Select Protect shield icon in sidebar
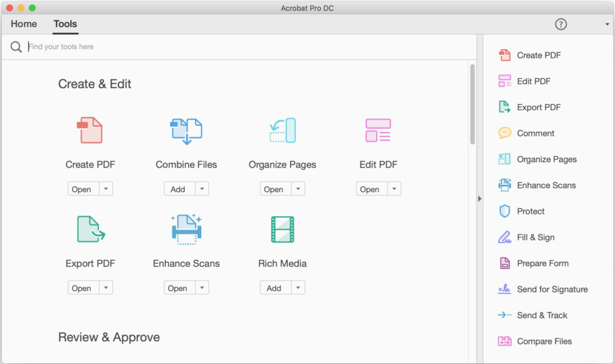615x364 pixels. (x=504, y=211)
